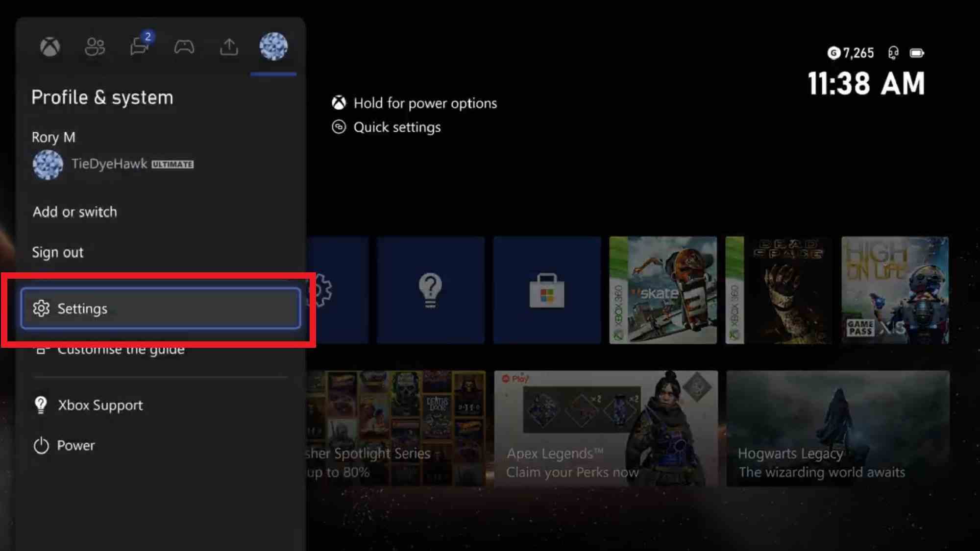Open TieDyeHawk profile entry
The image size is (980, 551).
point(113,165)
